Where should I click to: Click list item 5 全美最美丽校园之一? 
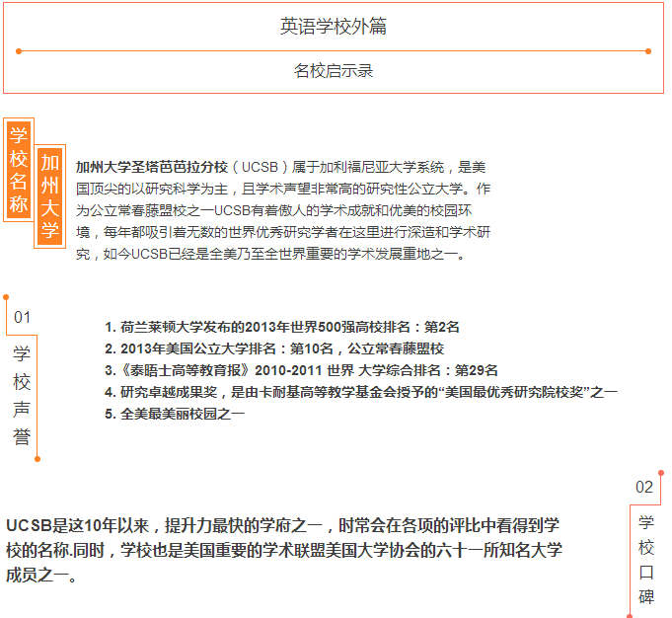[x=175, y=414]
